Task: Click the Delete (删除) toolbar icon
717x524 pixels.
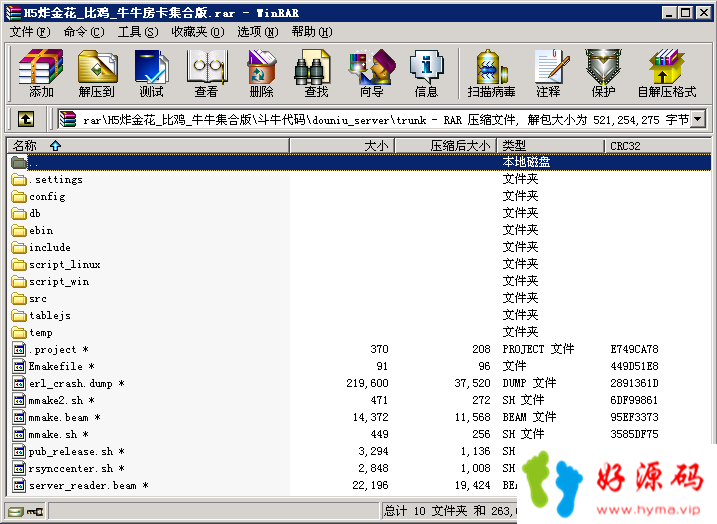Action: [x=262, y=74]
